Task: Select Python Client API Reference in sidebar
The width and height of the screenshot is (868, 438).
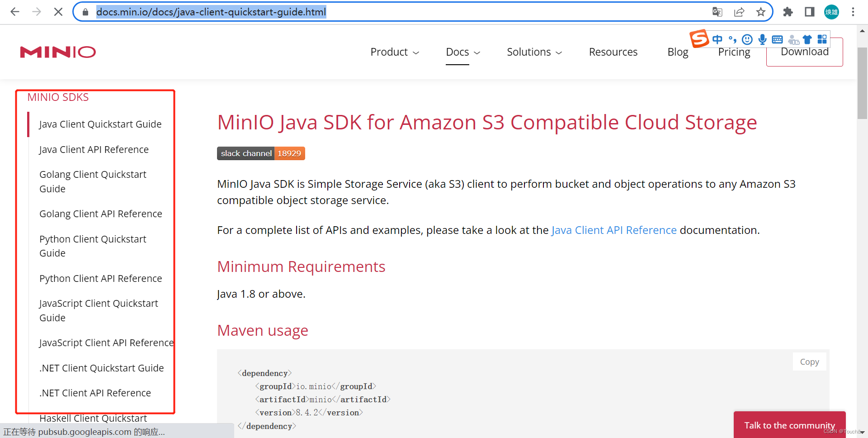Action: [100, 278]
